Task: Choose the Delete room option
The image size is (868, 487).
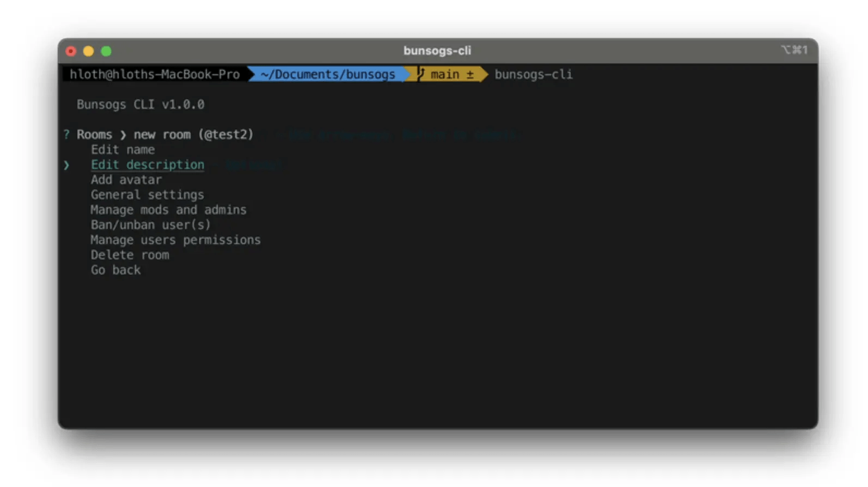Action: (x=130, y=255)
